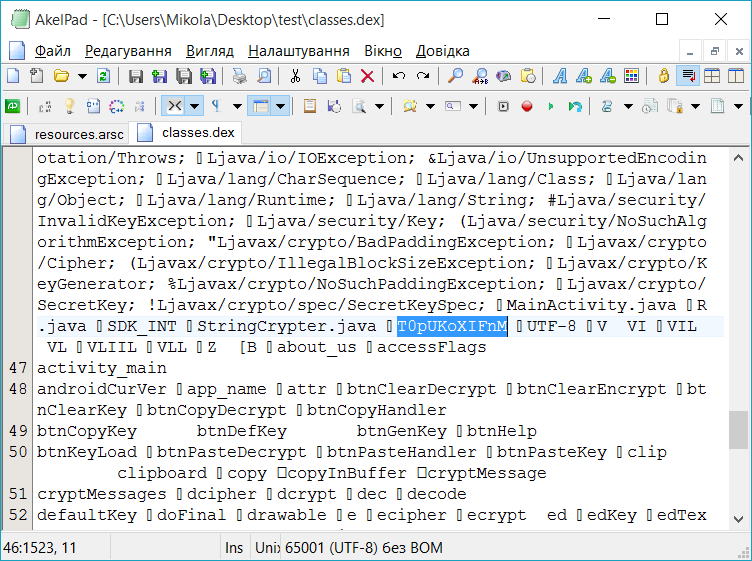This screenshot has height=561, width=752.
Task: Click the Cut scissors icon
Action: click(295, 76)
